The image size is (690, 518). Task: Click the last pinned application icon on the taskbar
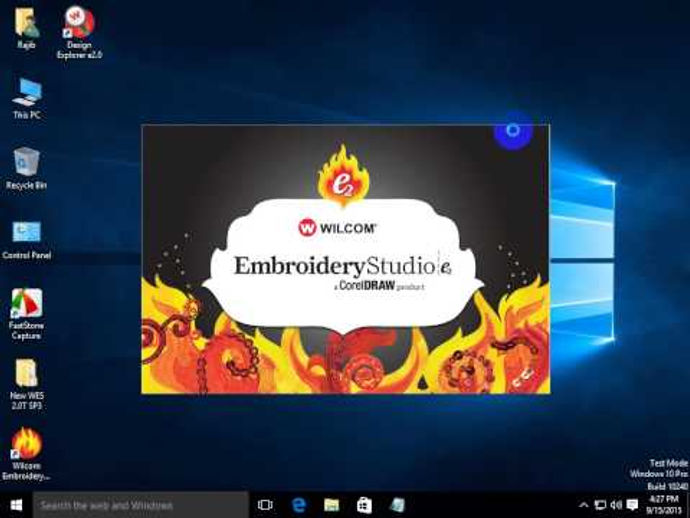point(397,505)
